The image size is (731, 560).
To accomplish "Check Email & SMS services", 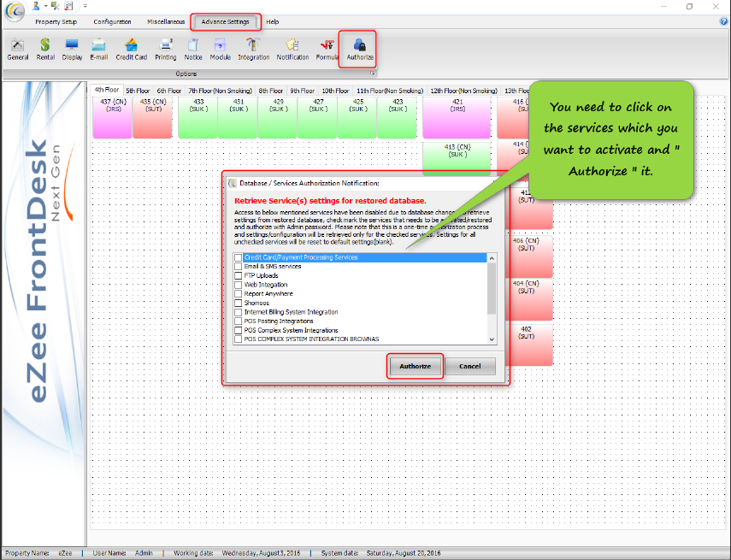I will pos(239,266).
